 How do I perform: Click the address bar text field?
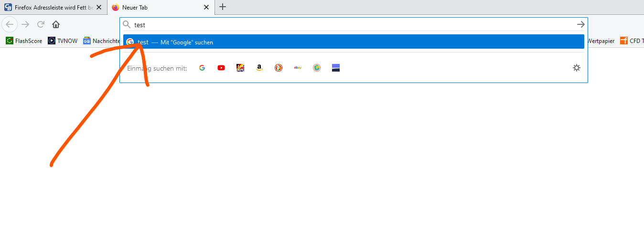354,24
